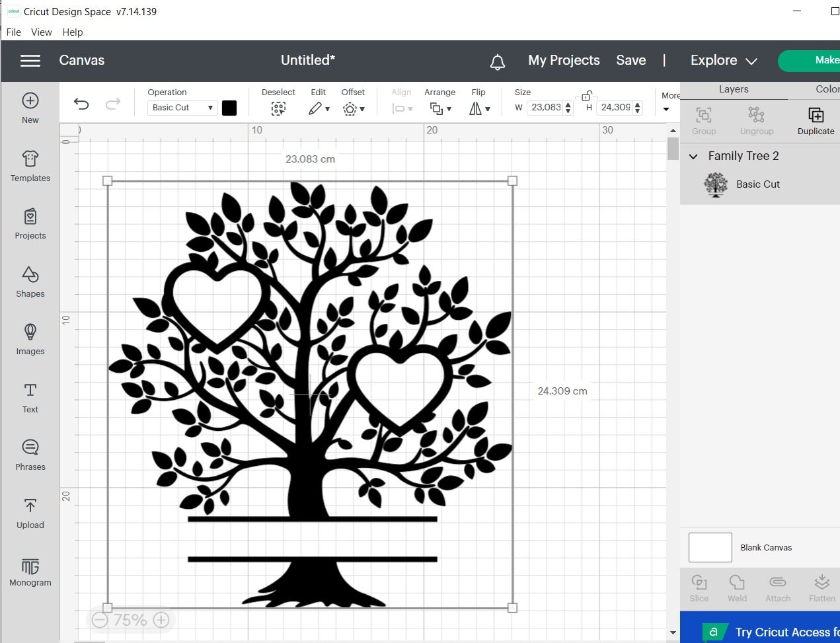Click the black fill color swatch
Screen dimensions: 840x643
pyautogui.click(x=229, y=107)
